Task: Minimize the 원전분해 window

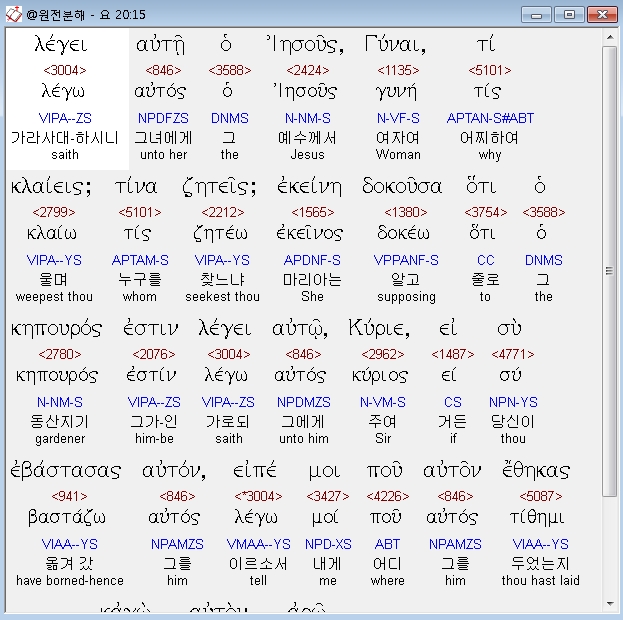Action: (x=536, y=15)
